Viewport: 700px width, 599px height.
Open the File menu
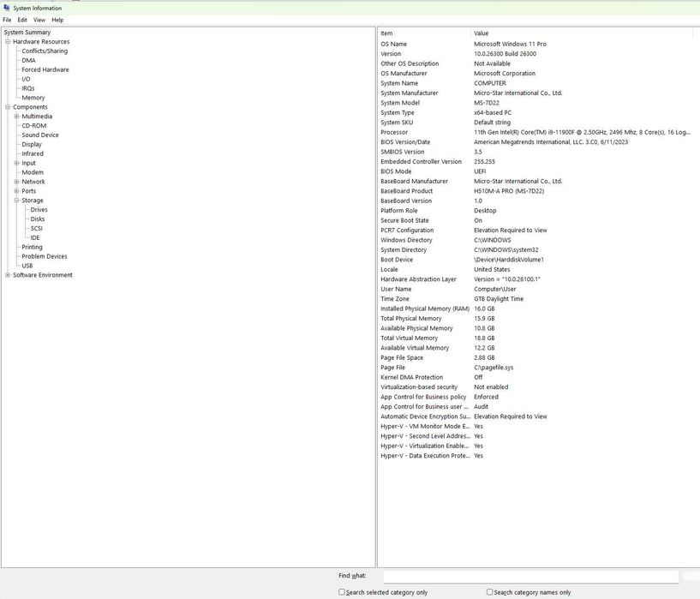click(x=7, y=20)
